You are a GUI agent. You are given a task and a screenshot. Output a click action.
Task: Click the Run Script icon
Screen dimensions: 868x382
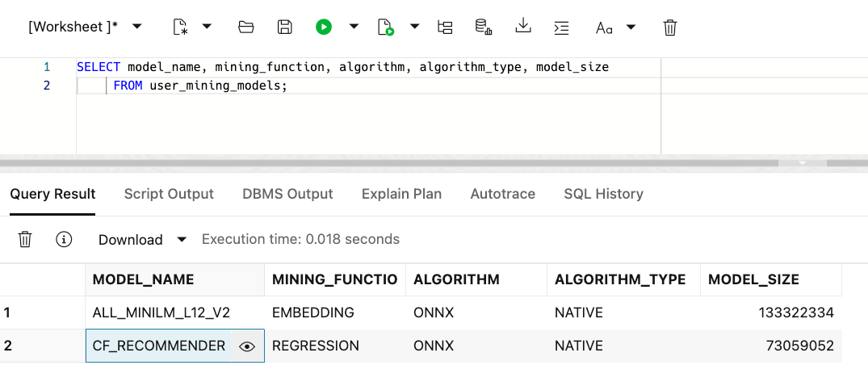click(386, 27)
